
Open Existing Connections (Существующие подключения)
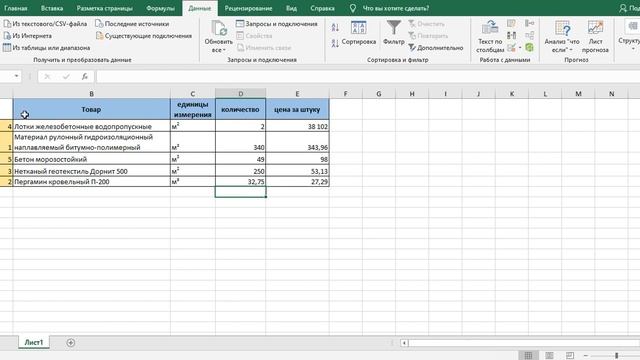pyautogui.click(x=144, y=36)
